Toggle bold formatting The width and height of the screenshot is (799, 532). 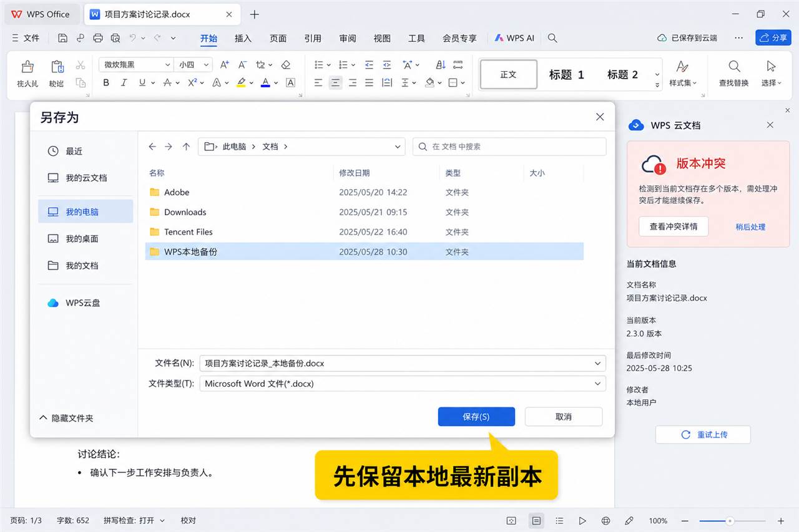point(106,82)
